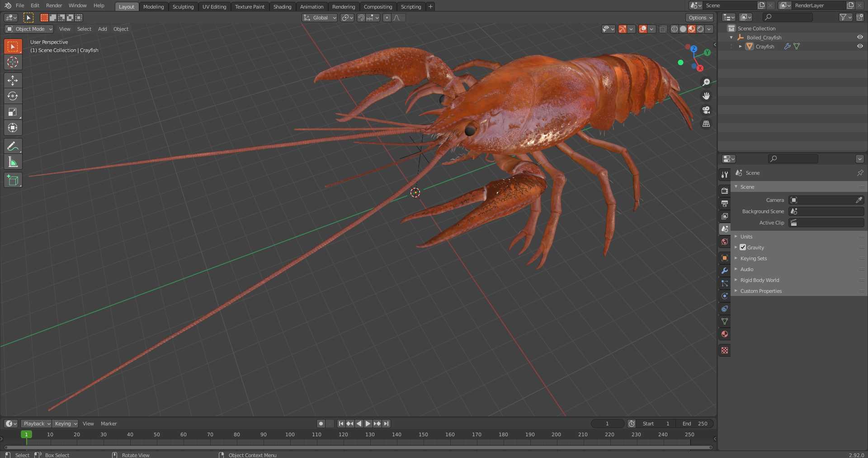Open the Modifier properties wrench tab
The height and width of the screenshot is (458, 868).
pyautogui.click(x=725, y=270)
